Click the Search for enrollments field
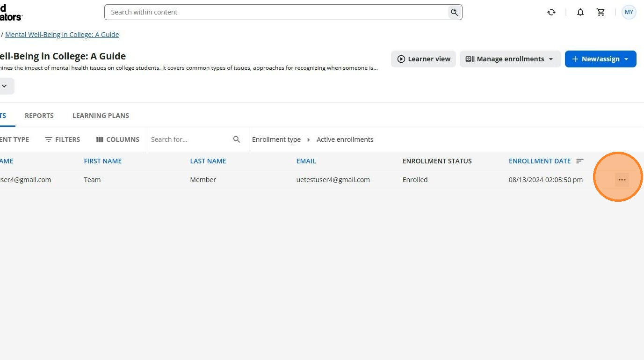This screenshot has height=360, width=644. pyautogui.click(x=190, y=140)
